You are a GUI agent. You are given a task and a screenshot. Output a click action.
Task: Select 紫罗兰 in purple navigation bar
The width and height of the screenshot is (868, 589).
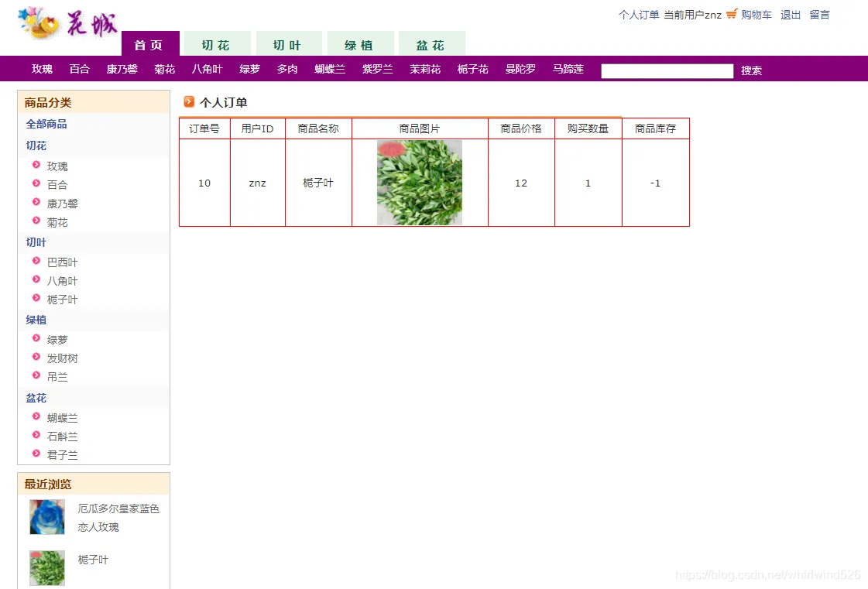378,69
